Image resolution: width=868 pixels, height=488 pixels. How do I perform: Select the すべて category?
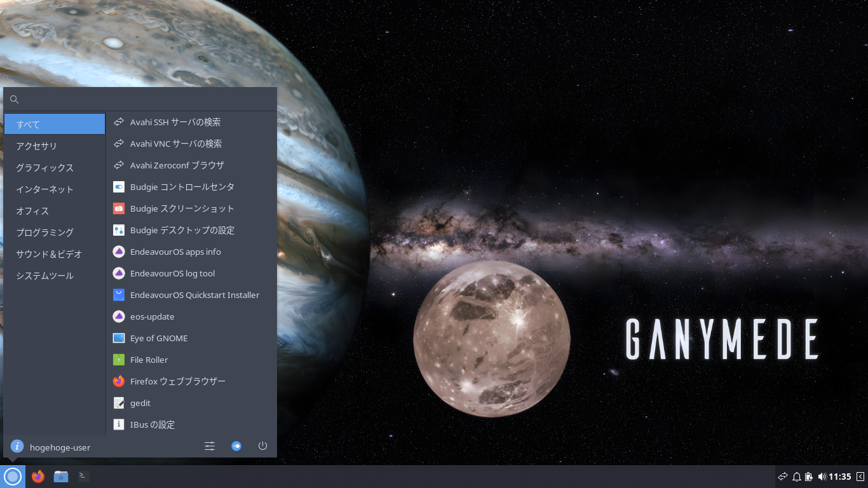[55, 124]
